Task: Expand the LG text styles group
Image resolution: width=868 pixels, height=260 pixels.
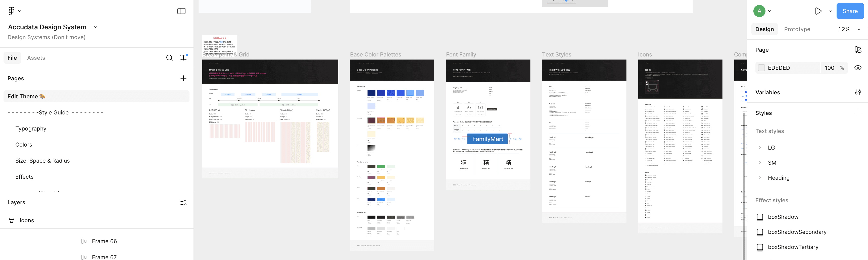Action: [760, 148]
